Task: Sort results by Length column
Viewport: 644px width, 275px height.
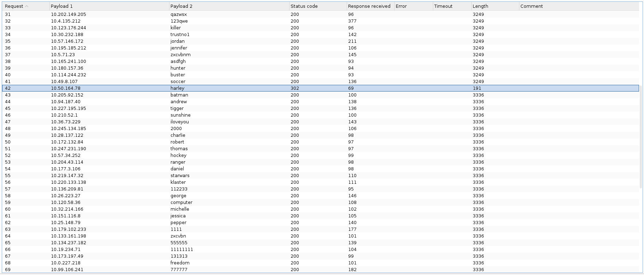Action: [480, 6]
